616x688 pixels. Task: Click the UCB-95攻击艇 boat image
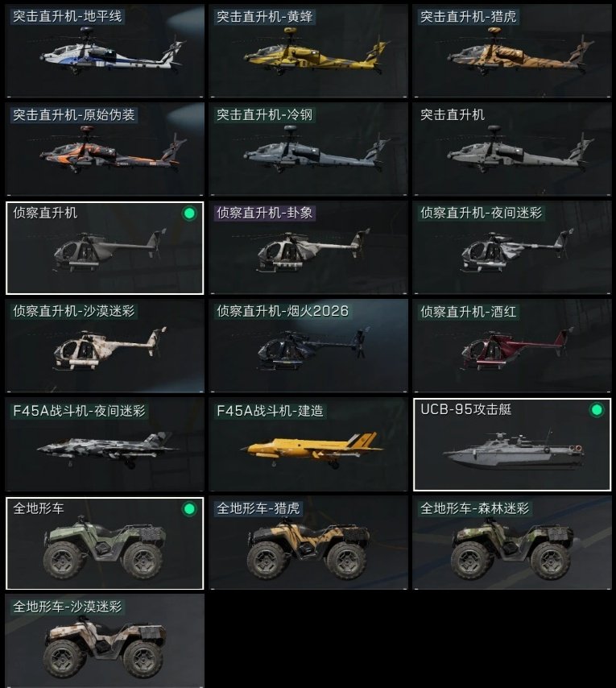(x=514, y=450)
